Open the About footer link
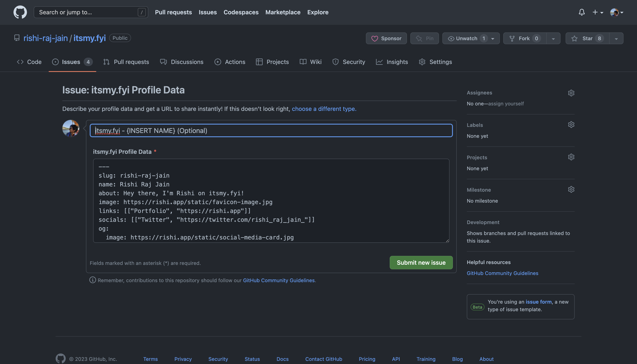 (x=486, y=359)
